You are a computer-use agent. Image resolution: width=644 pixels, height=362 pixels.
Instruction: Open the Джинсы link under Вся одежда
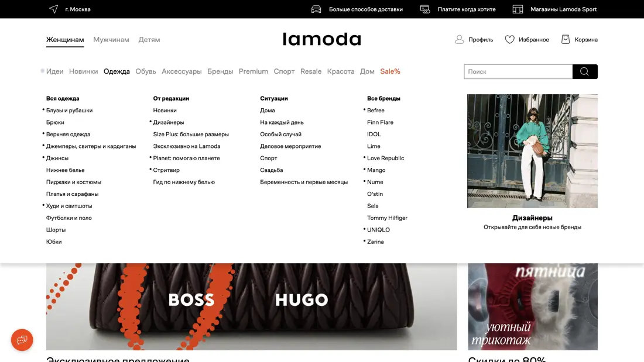(x=57, y=158)
